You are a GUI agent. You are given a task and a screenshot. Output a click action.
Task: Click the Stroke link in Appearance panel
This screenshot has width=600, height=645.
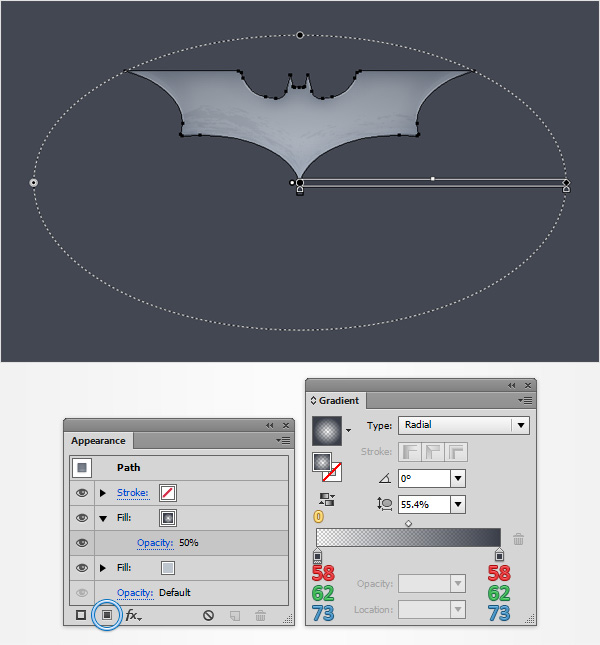coord(132,492)
